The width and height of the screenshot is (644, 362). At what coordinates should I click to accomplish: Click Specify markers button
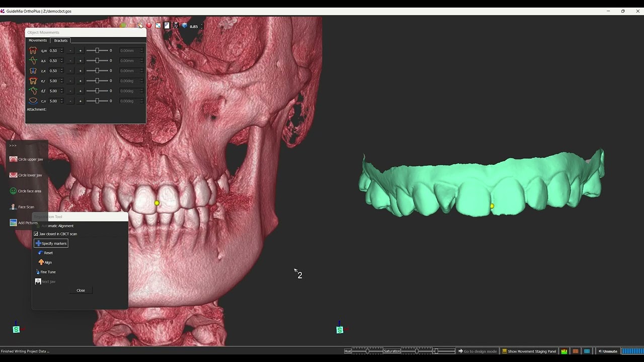point(51,243)
